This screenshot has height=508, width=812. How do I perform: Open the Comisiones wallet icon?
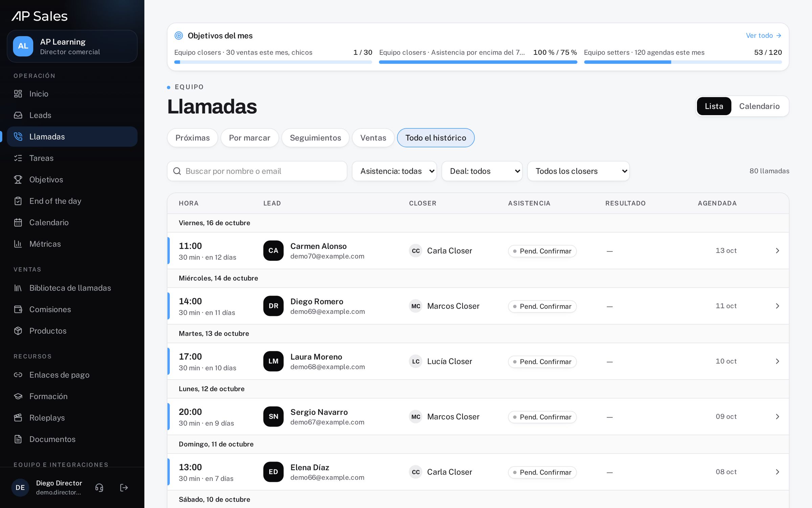pos(18,310)
